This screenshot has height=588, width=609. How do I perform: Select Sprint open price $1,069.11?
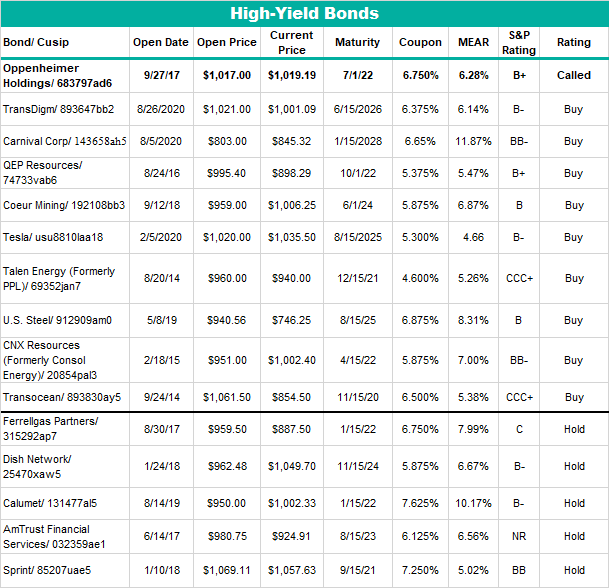point(227,570)
